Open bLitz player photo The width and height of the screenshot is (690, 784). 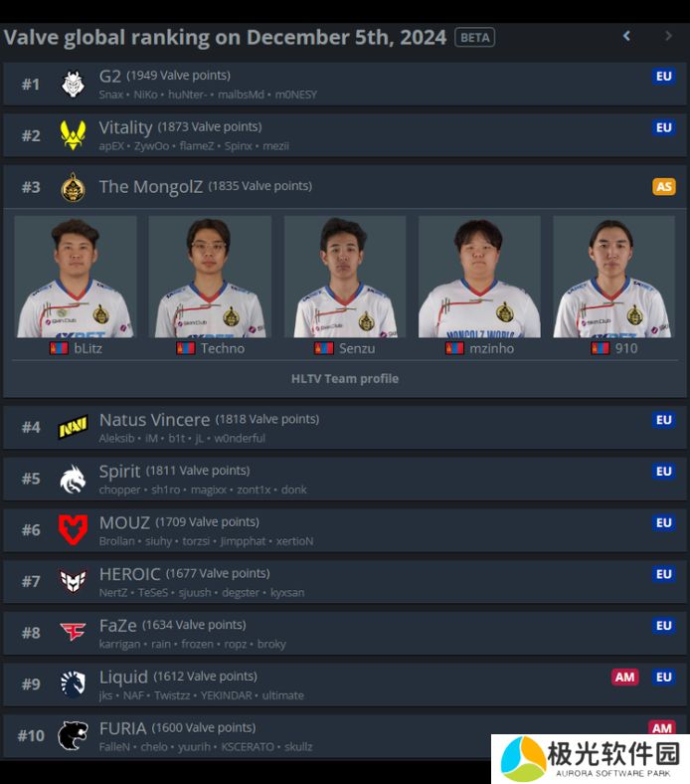click(76, 277)
